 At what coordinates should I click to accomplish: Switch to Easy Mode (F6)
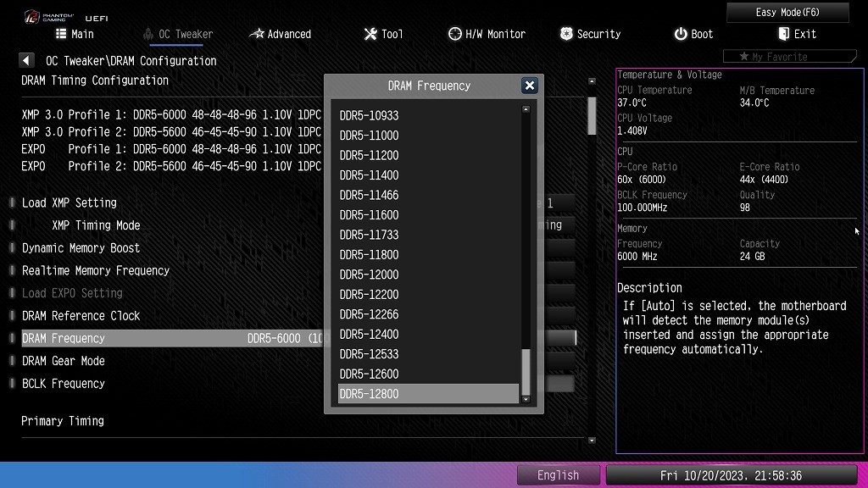(787, 13)
